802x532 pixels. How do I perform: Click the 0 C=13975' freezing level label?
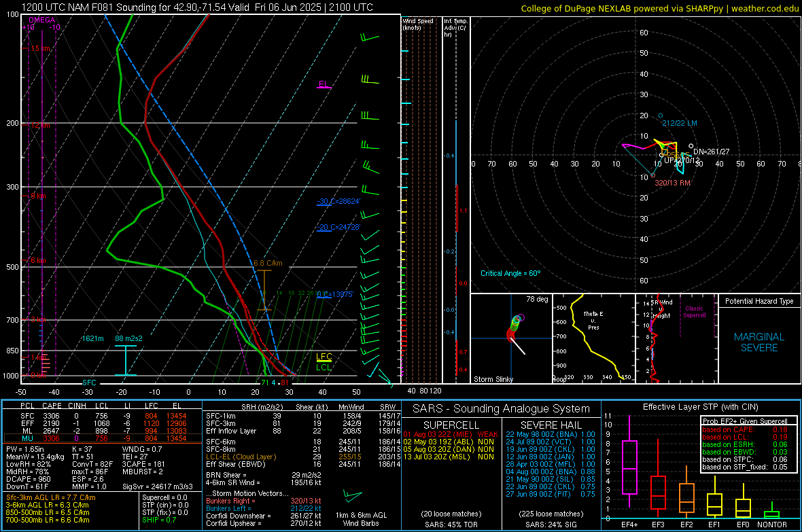(335, 295)
